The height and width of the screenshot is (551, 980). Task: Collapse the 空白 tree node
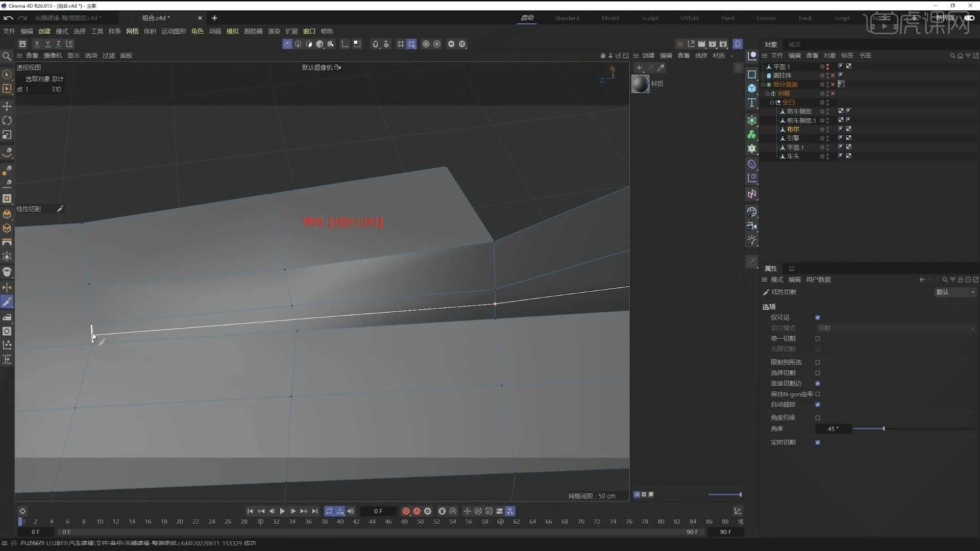[x=772, y=103]
